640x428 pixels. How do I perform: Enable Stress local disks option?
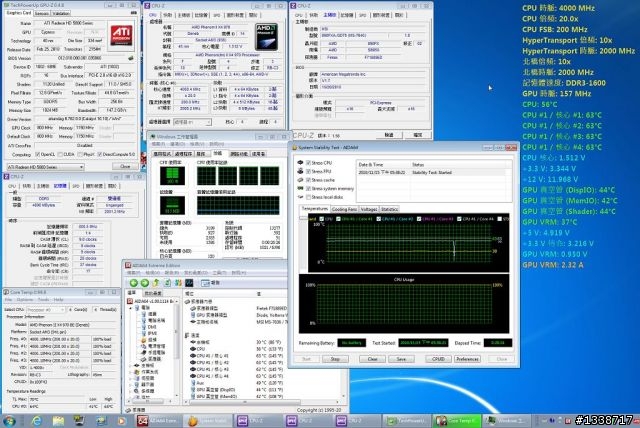click(x=309, y=197)
